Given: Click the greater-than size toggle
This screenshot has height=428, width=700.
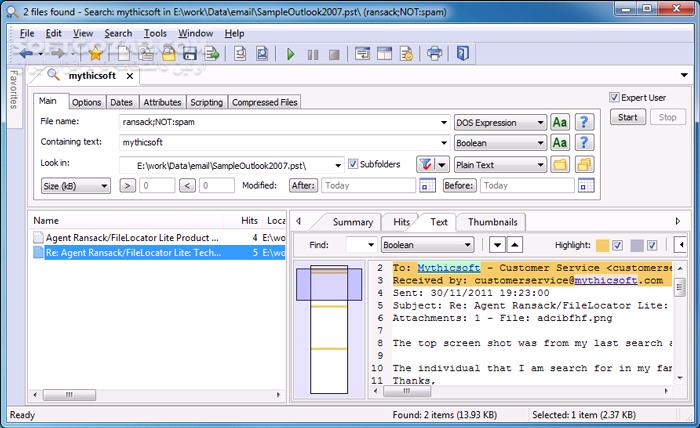Looking at the screenshot, I should (x=127, y=186).
